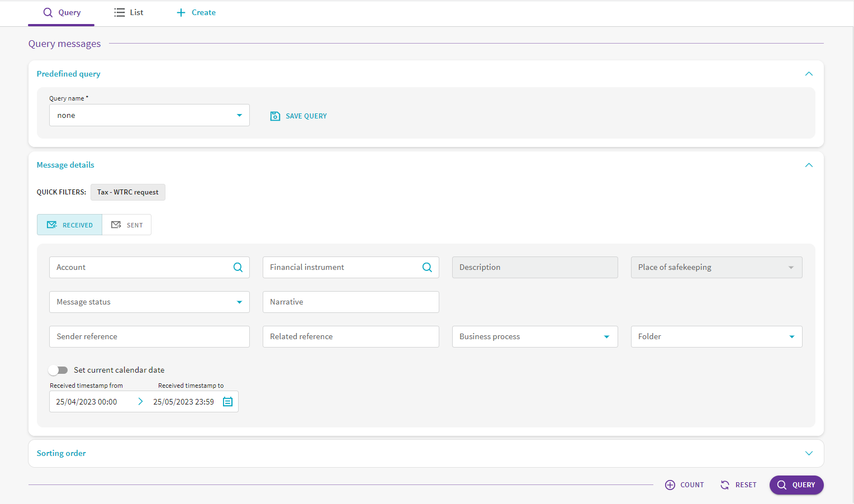Open the calendar picker for received timestamp

(227, 402)
